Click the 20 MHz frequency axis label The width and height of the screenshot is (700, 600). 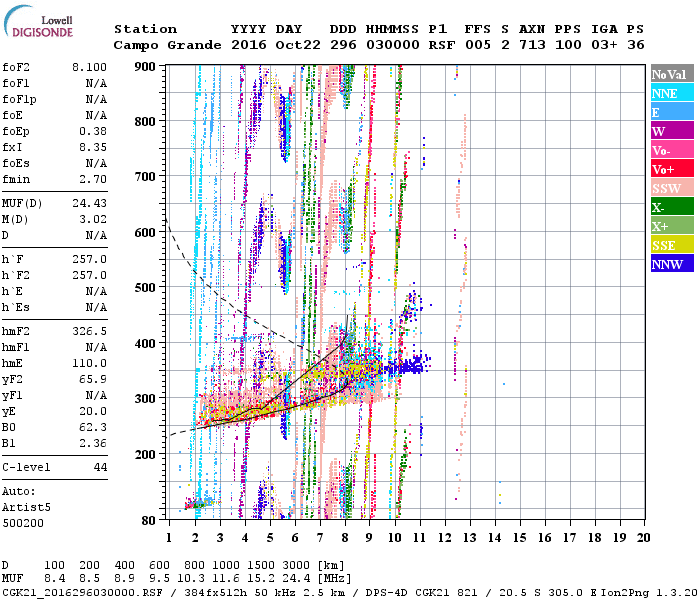point(643,538)
